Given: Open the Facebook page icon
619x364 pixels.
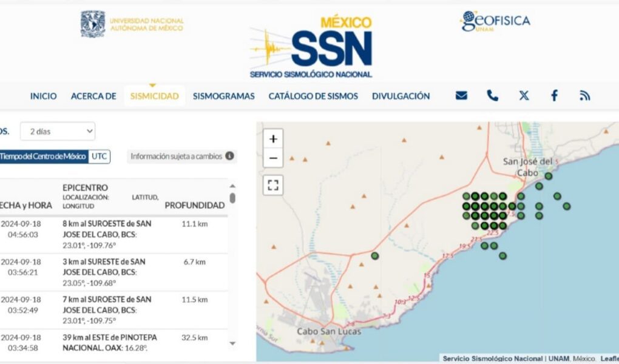Looking at the screenshot, I should (554, 96).
